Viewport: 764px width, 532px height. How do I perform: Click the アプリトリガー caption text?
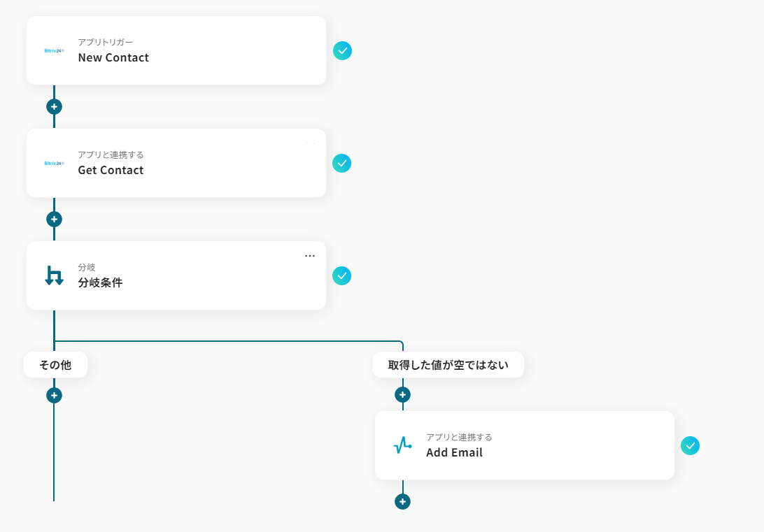[x=105, y=43]
